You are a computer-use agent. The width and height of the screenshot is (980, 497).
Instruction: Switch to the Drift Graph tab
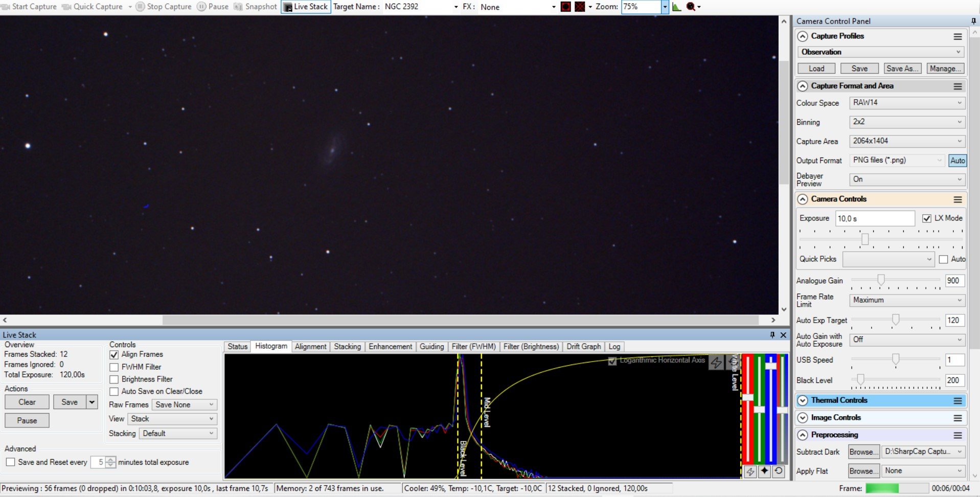583,347
